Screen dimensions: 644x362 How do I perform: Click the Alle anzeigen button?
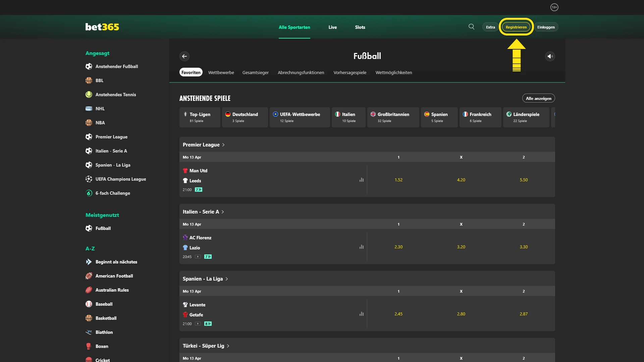click(x=539, y=98)
